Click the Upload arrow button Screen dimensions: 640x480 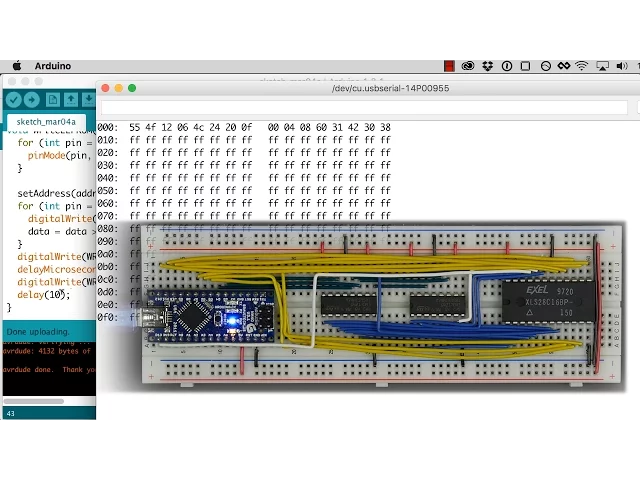click(x=31, y=100)
